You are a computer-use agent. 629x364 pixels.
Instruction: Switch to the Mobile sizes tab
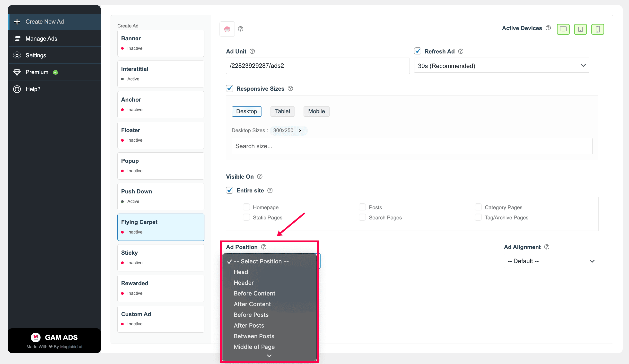click(316, 112)
